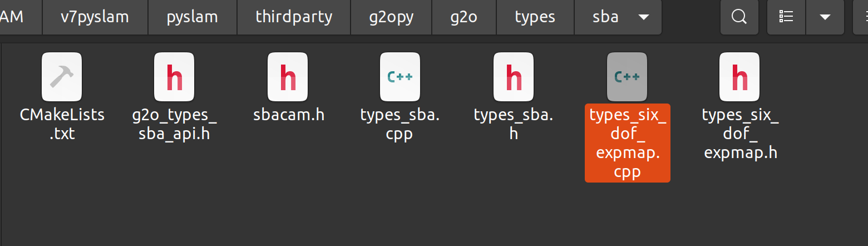
Task: Jump to the thirdparty folder breadcrumb
Action: tap(294, 17)
